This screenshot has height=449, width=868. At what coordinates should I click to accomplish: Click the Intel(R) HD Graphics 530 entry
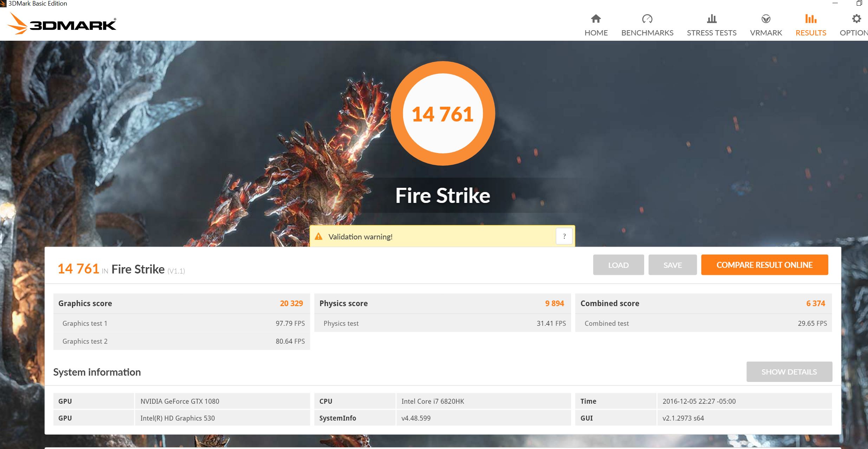[177, 418]
